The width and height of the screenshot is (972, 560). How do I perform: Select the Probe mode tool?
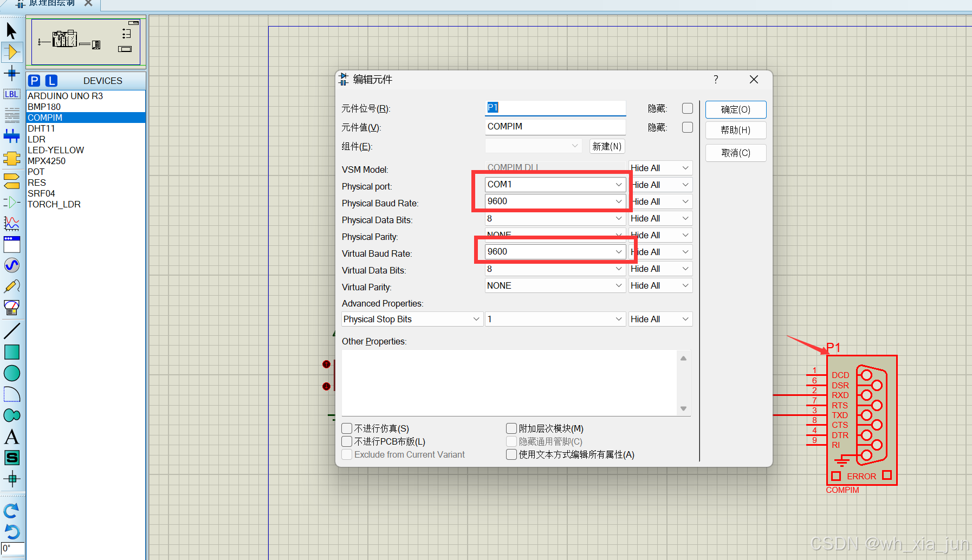point(11,286)
